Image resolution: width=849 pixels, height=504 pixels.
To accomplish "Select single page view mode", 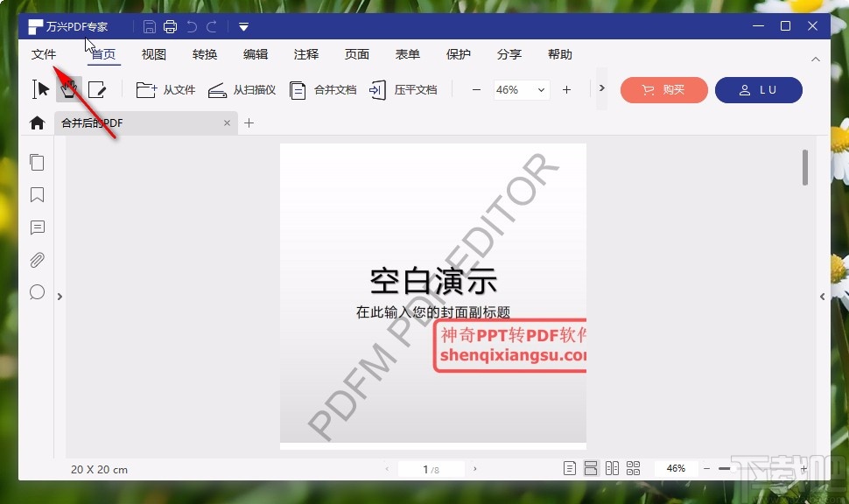I will coord(569,468).
